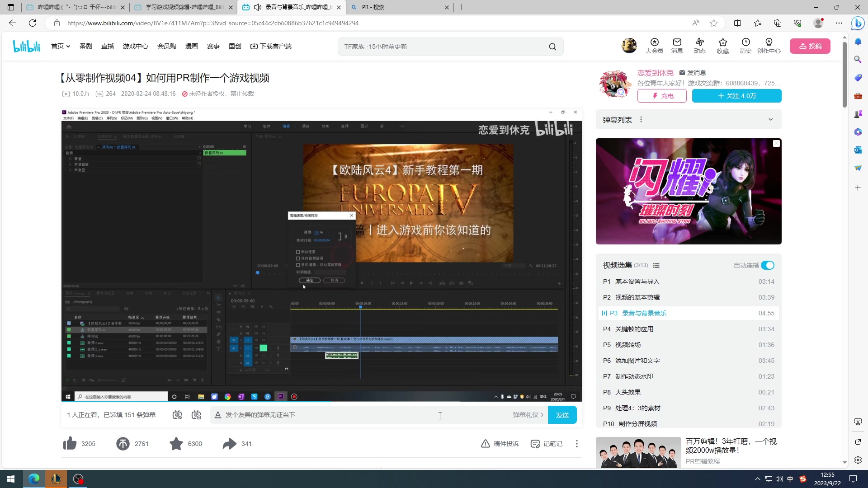Open 游戏中心 navigation item
868x488 pixels.
(x=136, y=46)
